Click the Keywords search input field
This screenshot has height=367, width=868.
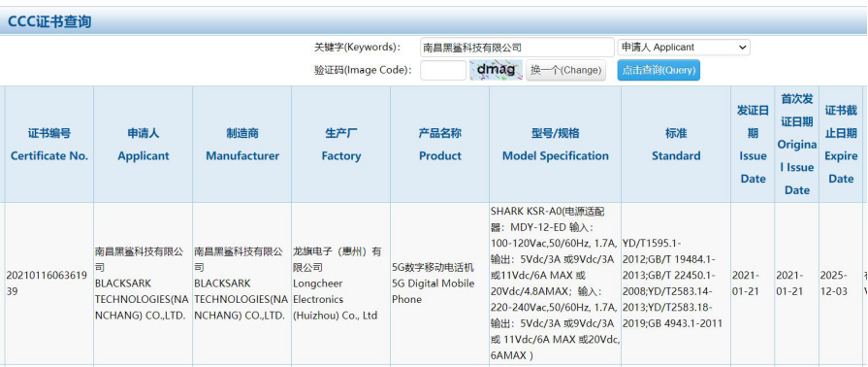pos(517,48)
